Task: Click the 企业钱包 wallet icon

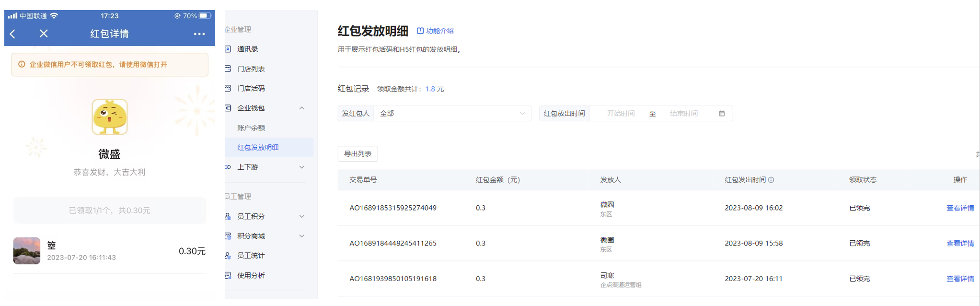Action: (x=229, y=108)
